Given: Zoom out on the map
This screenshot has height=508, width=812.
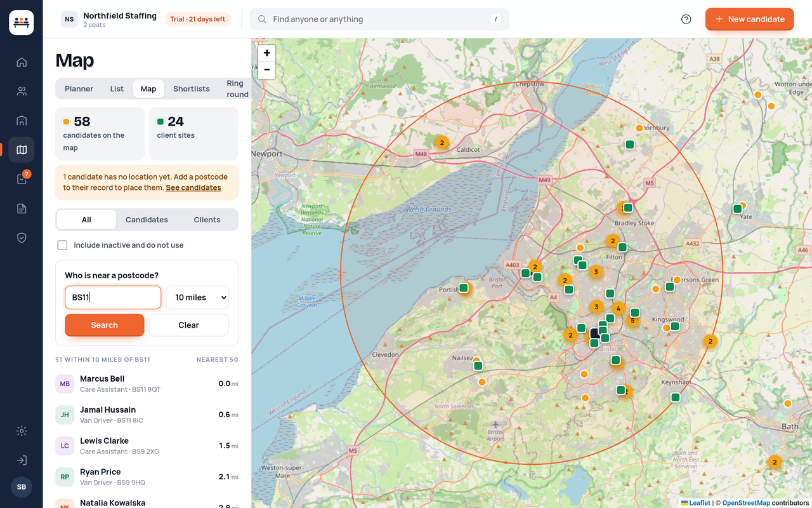Looking at the screenshot, I should tap(267, 70).
